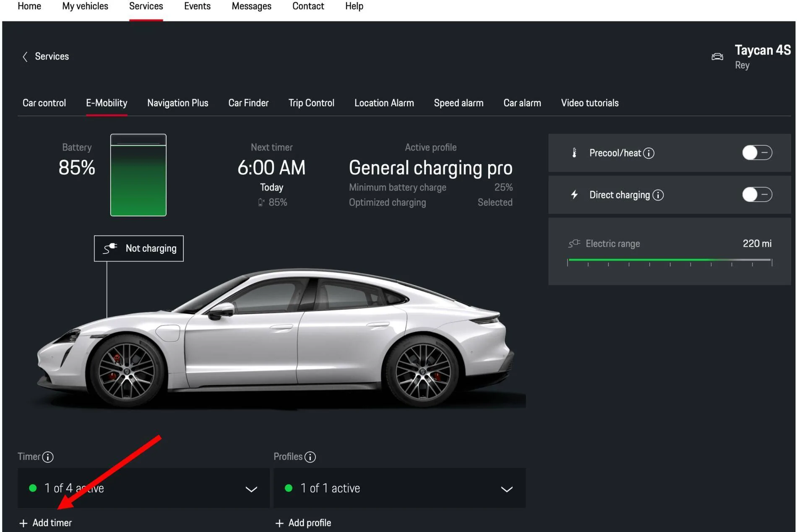Open Direct charging info icon
The image size is (797, 532).
click(x=658, y=195)
